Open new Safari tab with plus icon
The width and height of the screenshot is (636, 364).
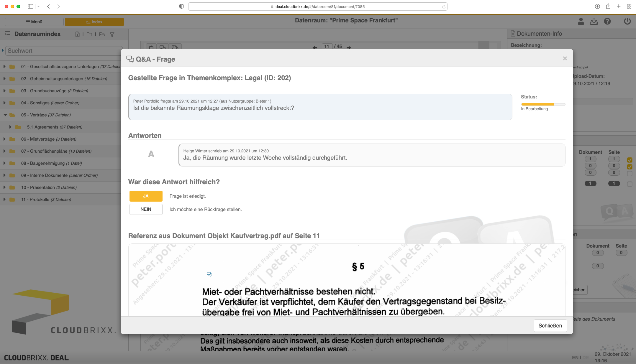(619, 6)
